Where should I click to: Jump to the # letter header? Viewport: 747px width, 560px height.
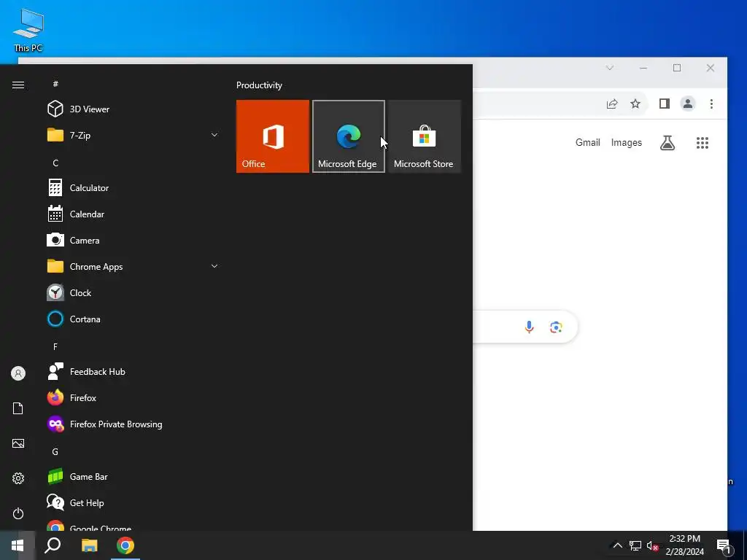(x=55, y=84)
